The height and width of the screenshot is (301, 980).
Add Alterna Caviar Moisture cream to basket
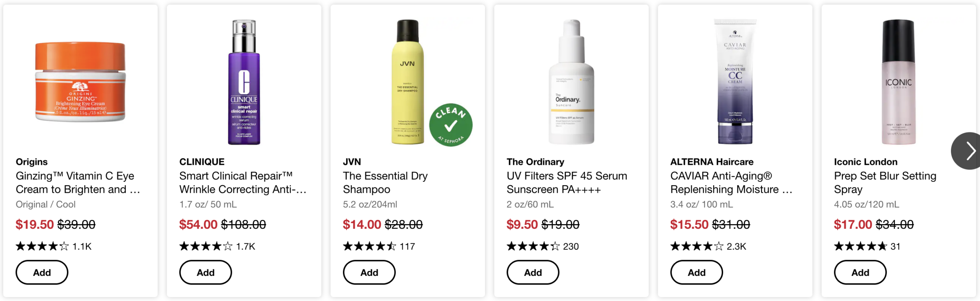coord(696,272)
